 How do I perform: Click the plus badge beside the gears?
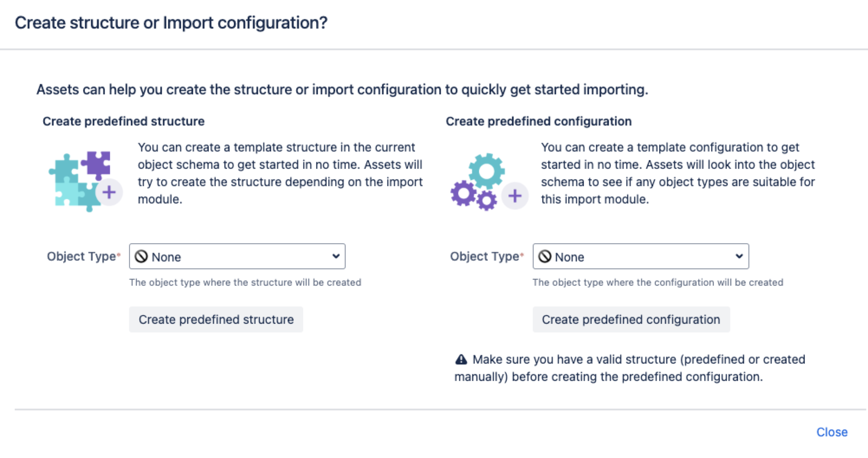point(515,196)
